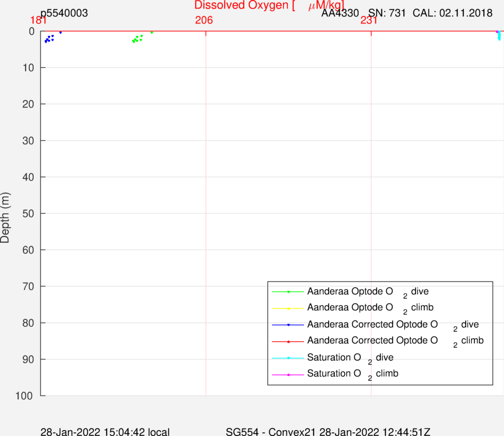Click the depth tick label '50'
This screenshot has height=436, width=504.
click(x=28, y=214)
